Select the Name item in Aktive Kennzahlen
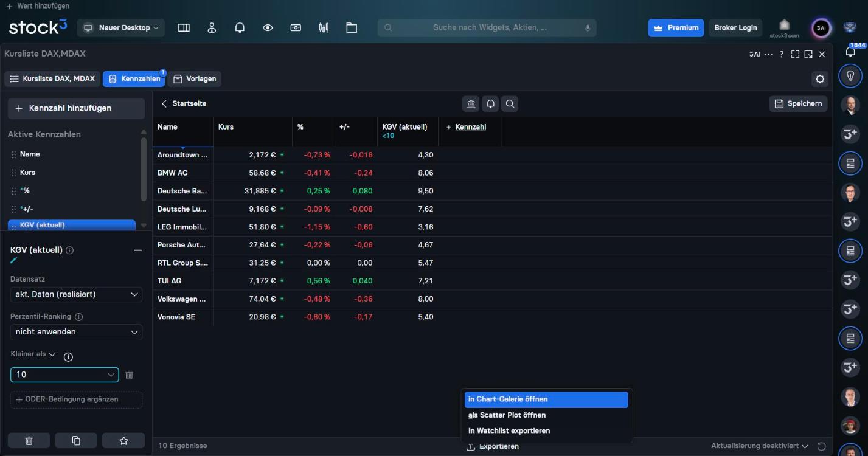Viewport: 868px width, 456px height. pos(72,154)
